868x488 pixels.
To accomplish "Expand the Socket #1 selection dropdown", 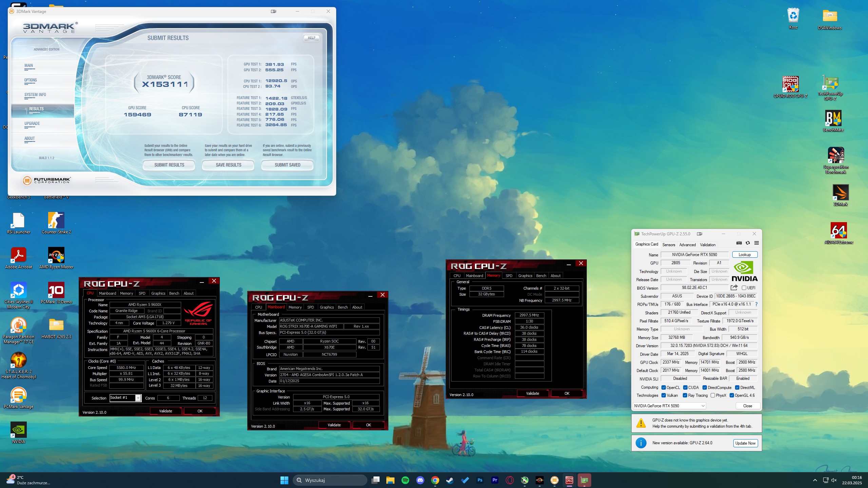I will point(138,398).
